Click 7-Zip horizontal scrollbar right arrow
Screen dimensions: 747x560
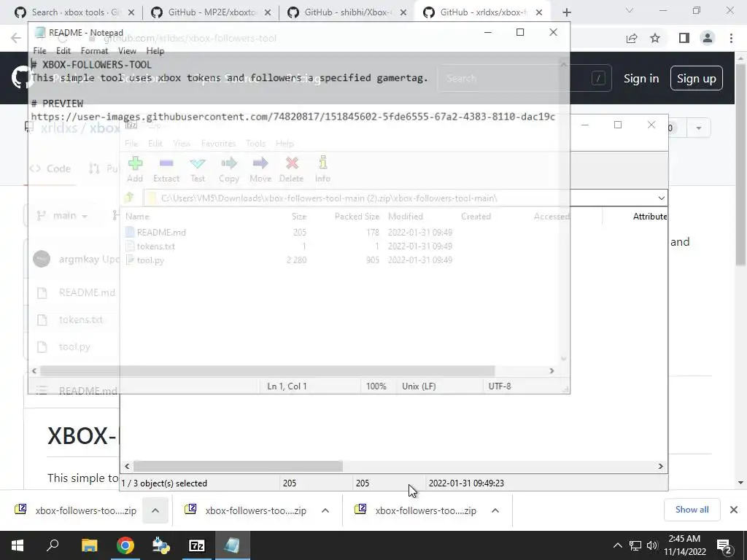tap(661, 466)
